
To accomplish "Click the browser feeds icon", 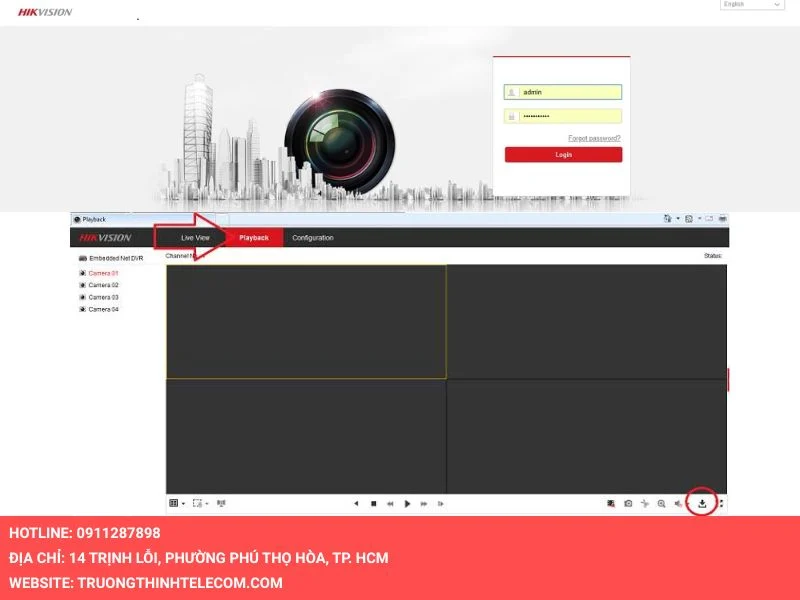I will coord(689,219).
